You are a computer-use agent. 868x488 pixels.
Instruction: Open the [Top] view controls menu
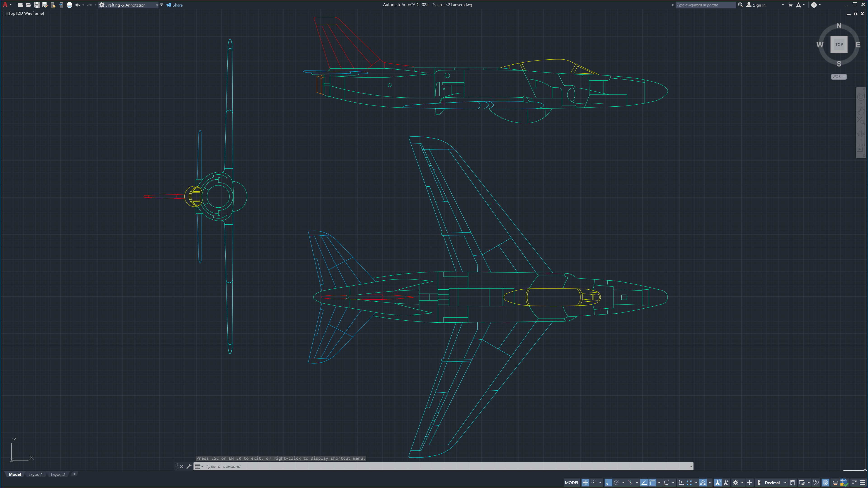tap(12, 13)
